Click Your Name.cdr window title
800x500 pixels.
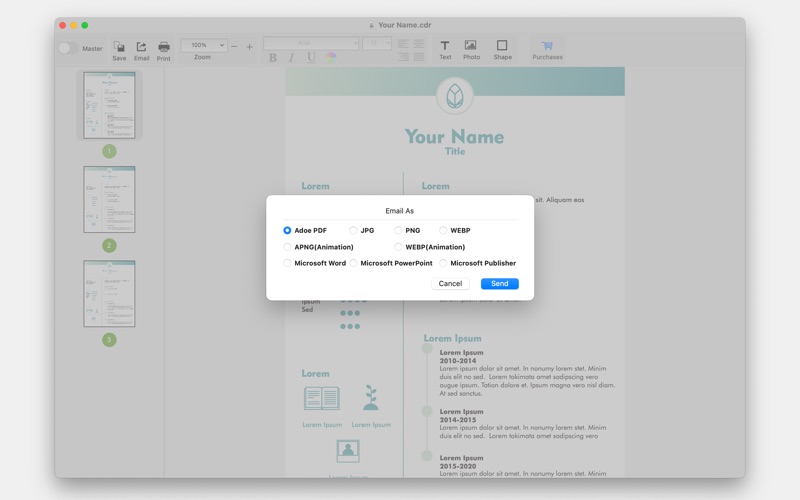[x=405, y=25]
